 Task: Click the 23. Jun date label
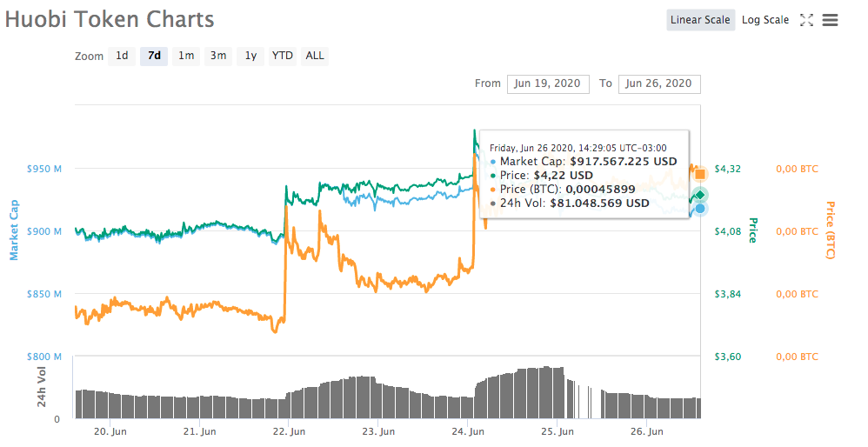tap(378, 431)
